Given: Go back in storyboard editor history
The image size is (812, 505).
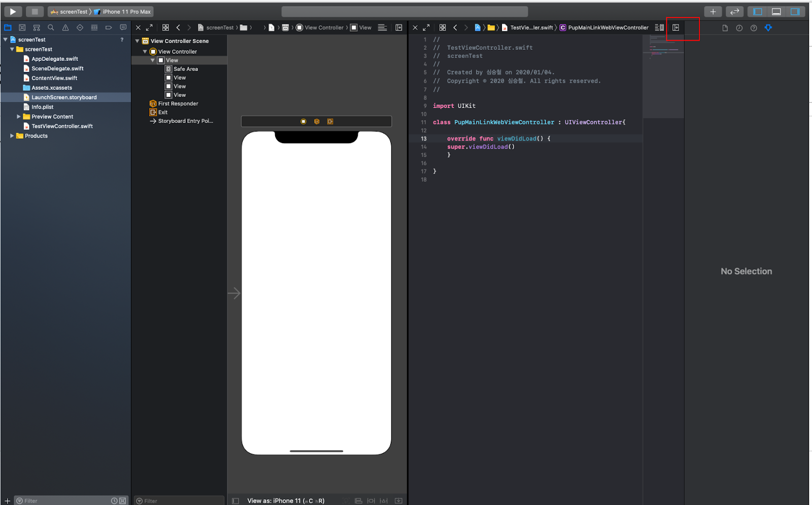Looking at the screenshot, I should (178, 27).
